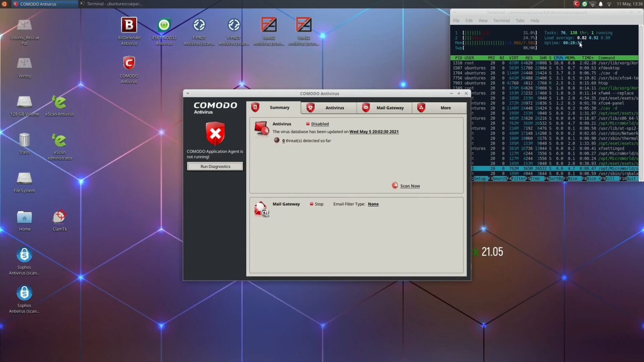Viewport: 644px width, 362px height.
Task: Select the xfce4-panel process row in htop
Action: pos(554,103)
